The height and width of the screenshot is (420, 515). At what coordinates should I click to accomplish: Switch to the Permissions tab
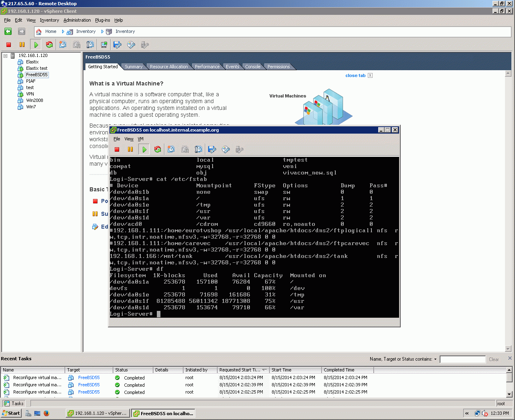[x=278, y=67]
